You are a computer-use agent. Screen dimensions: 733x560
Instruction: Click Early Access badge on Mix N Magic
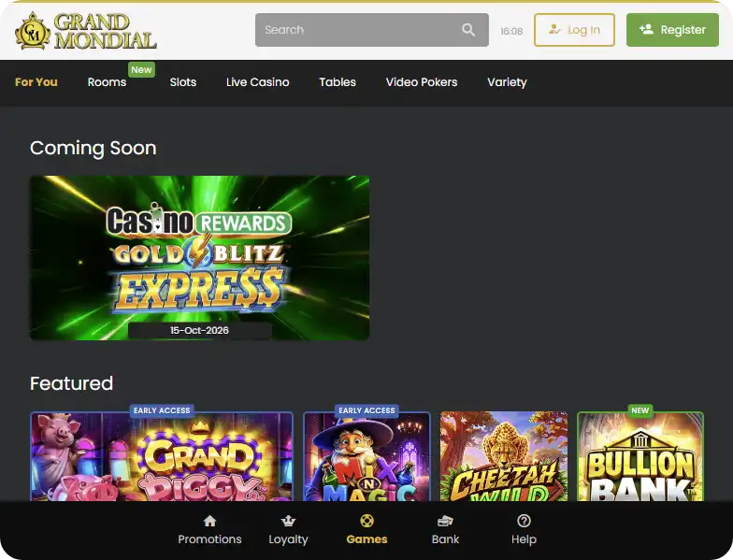366,410
